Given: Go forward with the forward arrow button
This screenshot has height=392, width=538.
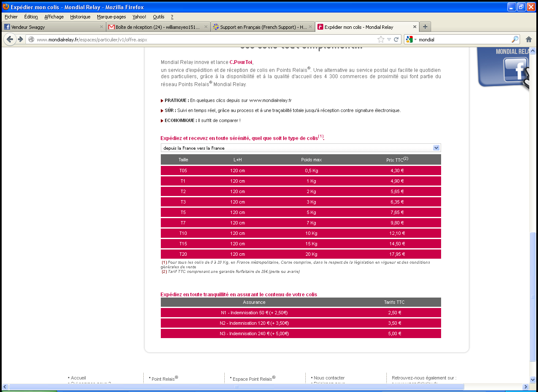Looking at the screenshot, I should tap(20, 39).
